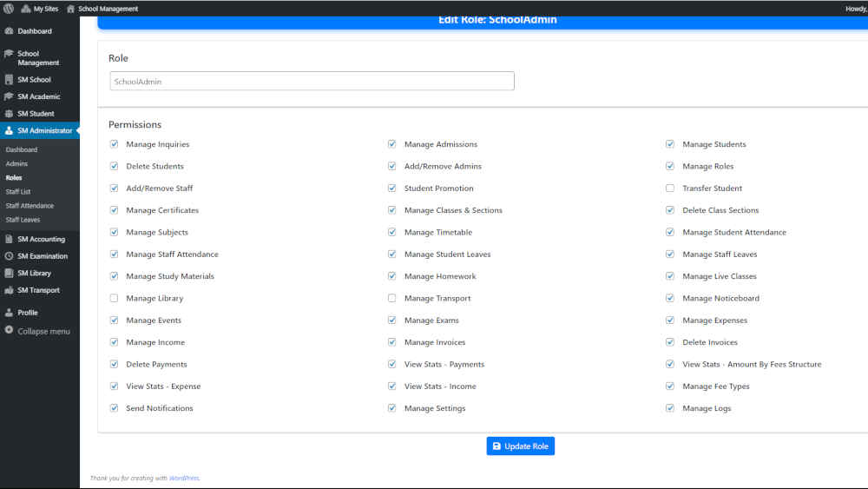Click the SM Accounting icon

pyautogui.click(x=9, y=239)
